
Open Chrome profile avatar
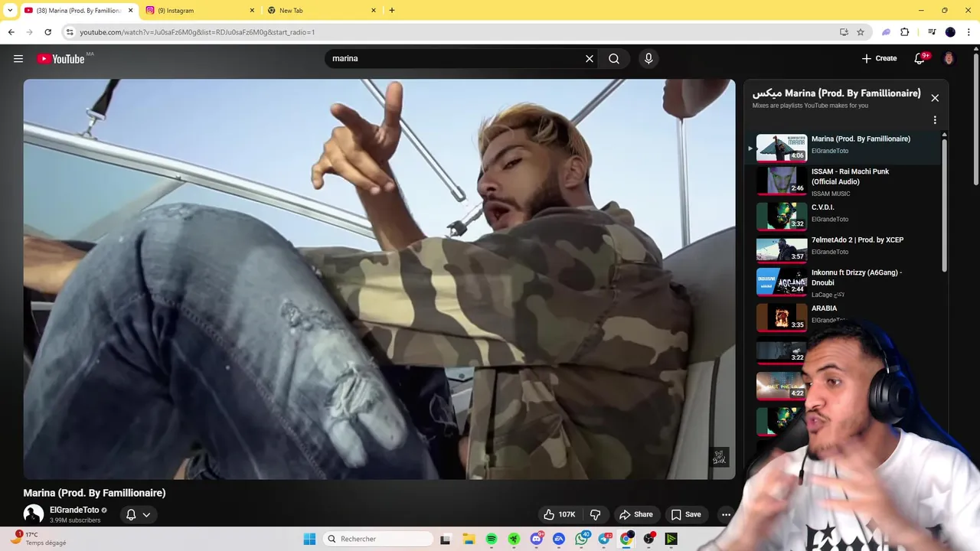[x=950, y=32]
